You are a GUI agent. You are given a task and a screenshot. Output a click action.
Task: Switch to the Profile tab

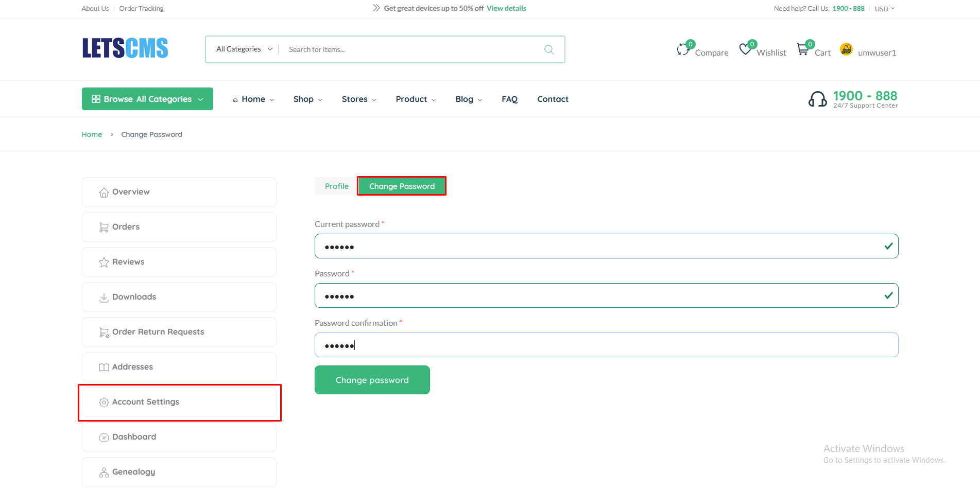click(x=336, y=186)
